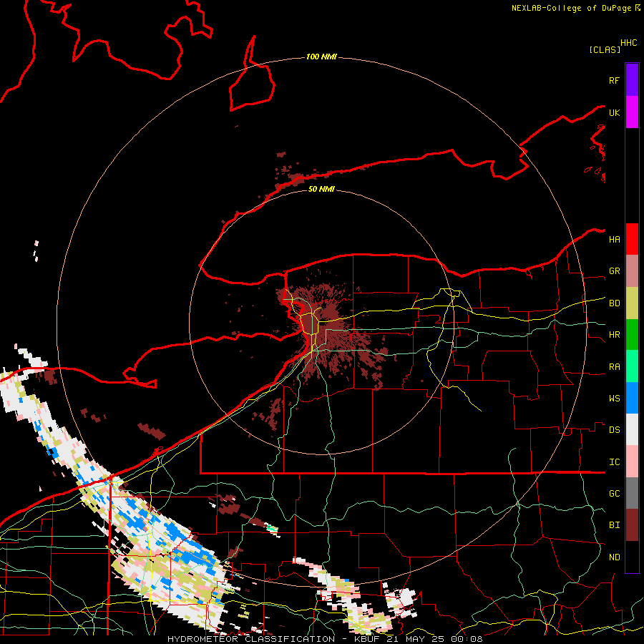Image resolution: width=644 pixels, height=644 pixels.
Task: Click the HA red legend swatch
Action: tap(632, 239)
